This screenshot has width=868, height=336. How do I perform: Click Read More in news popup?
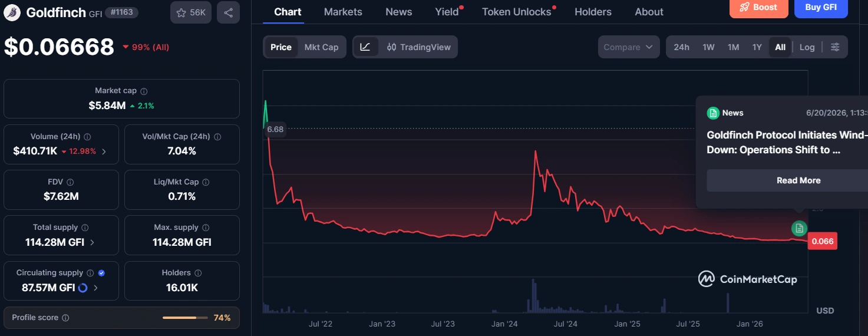798,180
